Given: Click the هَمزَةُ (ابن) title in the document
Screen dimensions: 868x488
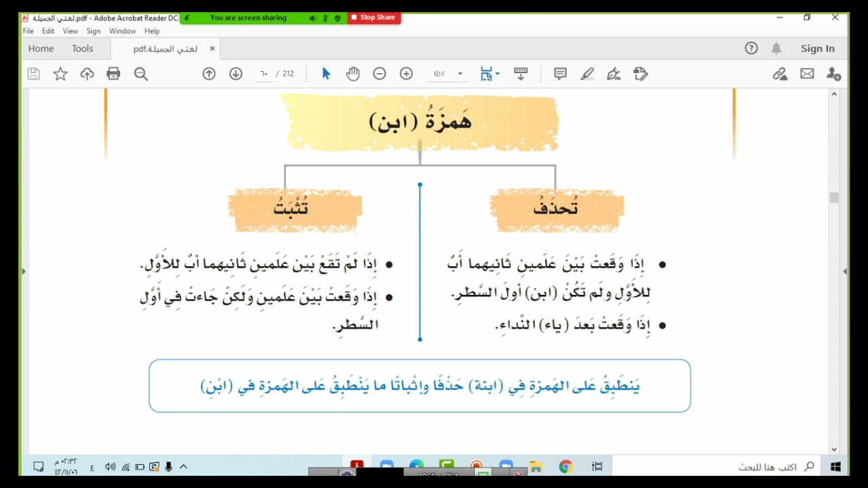Looking at the screenshot, I should pyautogui.click(x=420, y=121).
